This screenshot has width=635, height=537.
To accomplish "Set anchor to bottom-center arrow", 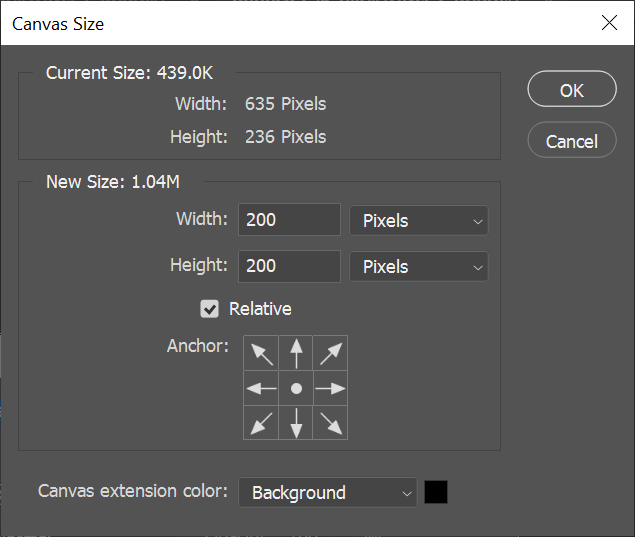I will (x=296, y=423).
